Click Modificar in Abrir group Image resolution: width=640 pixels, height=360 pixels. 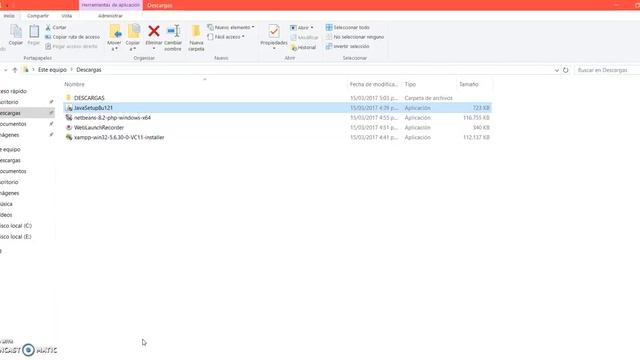click(x=304, y=38)
